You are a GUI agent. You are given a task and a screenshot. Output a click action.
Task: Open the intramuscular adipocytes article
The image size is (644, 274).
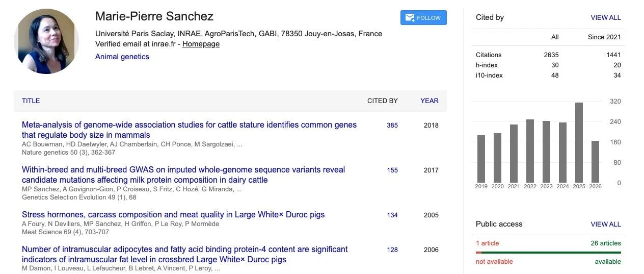185,255
